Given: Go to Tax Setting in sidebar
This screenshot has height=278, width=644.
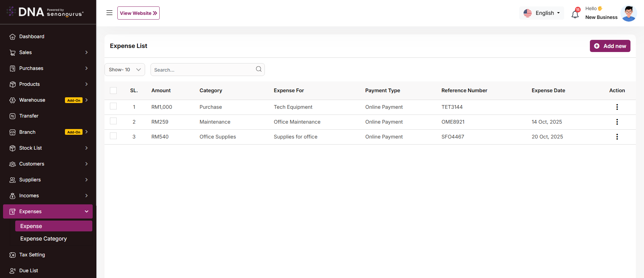Looking at the screenshot, I should [32, 255].
